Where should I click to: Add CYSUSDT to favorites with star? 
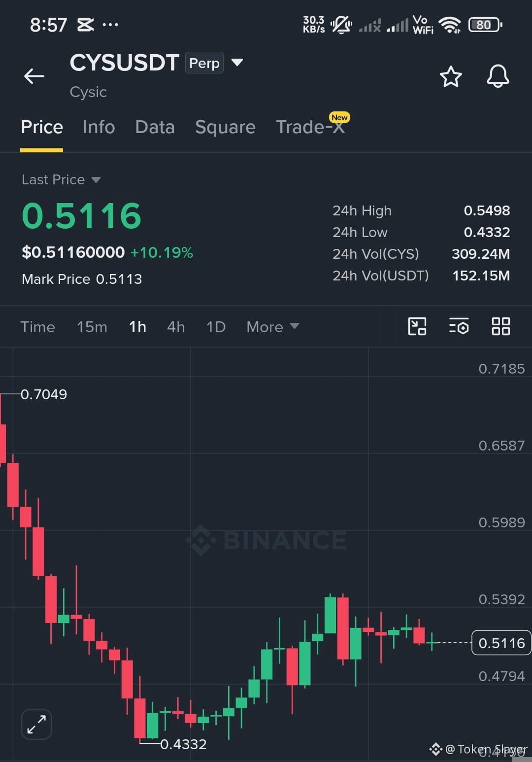click(451, 76)
